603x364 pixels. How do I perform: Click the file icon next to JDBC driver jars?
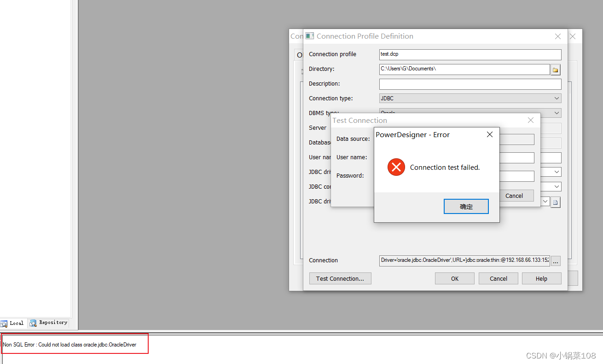[556, 202]
